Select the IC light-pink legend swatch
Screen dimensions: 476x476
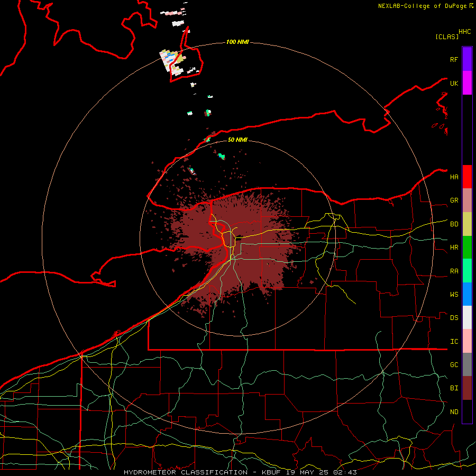point(467,341)
